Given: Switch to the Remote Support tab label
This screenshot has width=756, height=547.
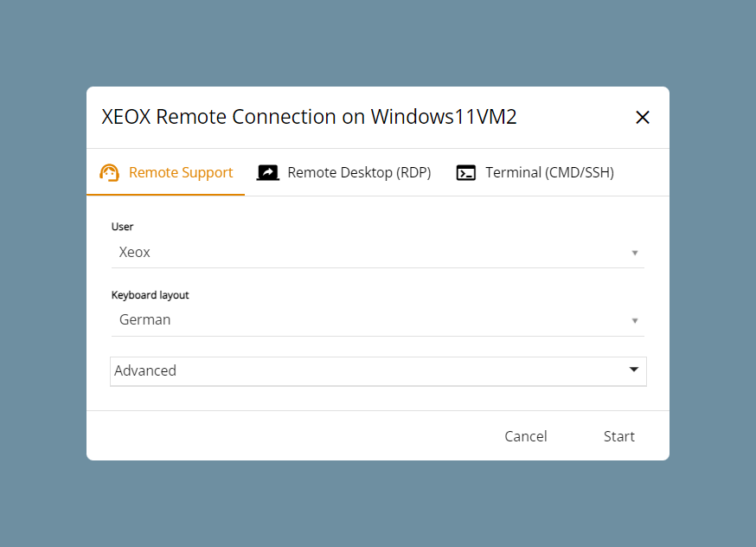Looking at the screenshot, I should point(181,173).
